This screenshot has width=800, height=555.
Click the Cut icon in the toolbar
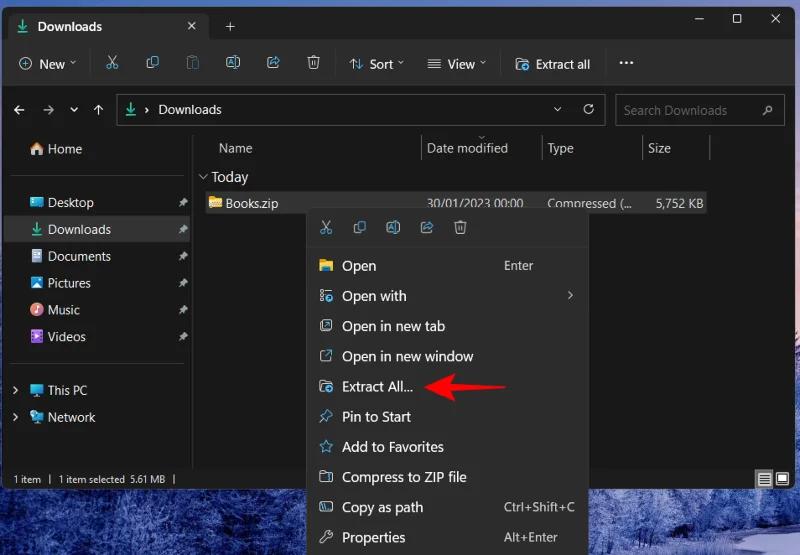coord(112,63)
